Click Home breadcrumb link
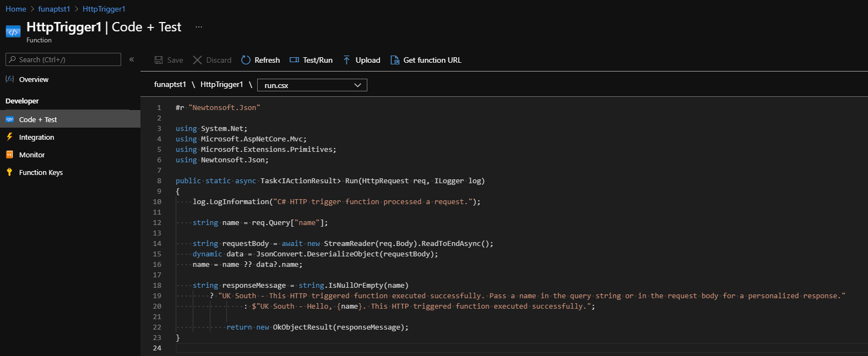 click(16, 9)
